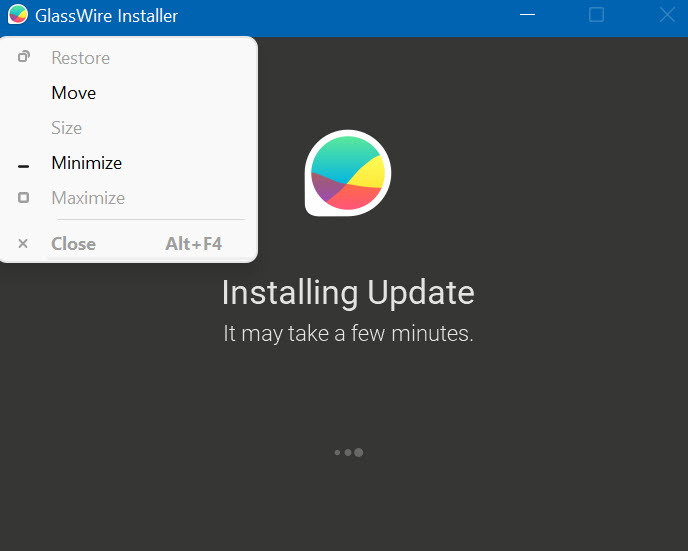Choose Move from the system menu

(74, 93)
